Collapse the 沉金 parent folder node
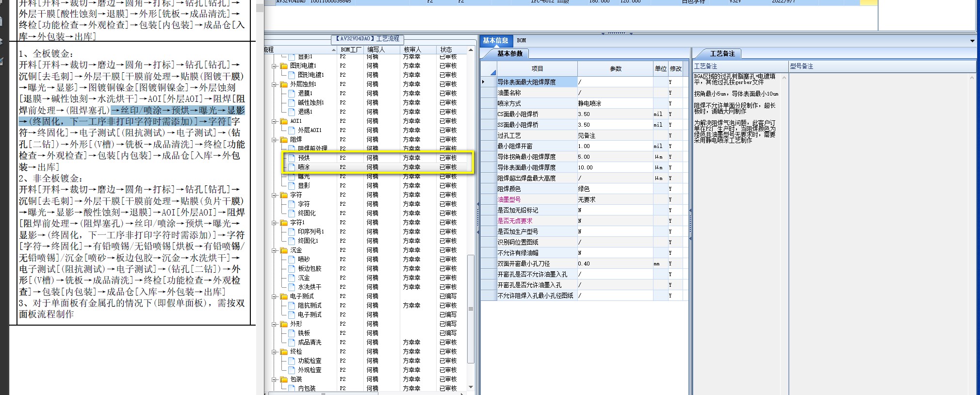Screen dimensions: 980x395 pyautogui.click(x=275, y=250)
